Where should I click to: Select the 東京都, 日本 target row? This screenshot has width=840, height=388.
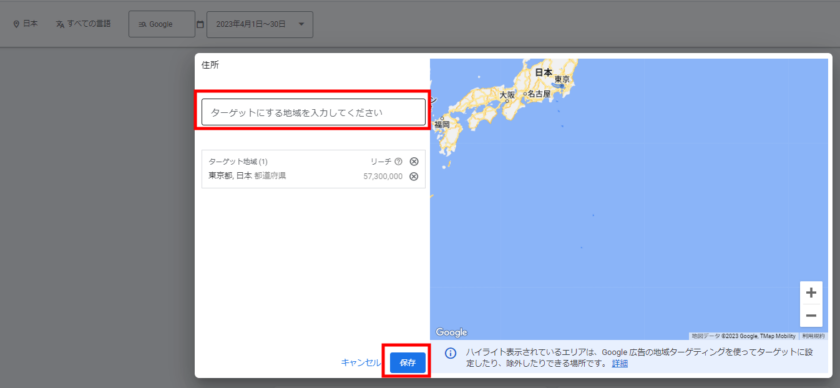click(x=313, y=176)
